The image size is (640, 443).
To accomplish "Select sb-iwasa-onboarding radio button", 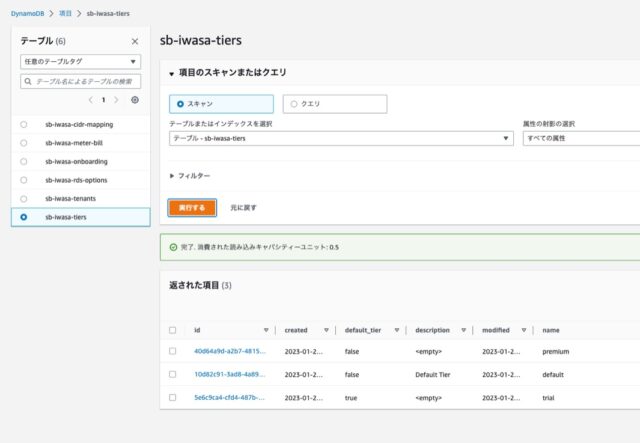I will click(x=24, y=161).
